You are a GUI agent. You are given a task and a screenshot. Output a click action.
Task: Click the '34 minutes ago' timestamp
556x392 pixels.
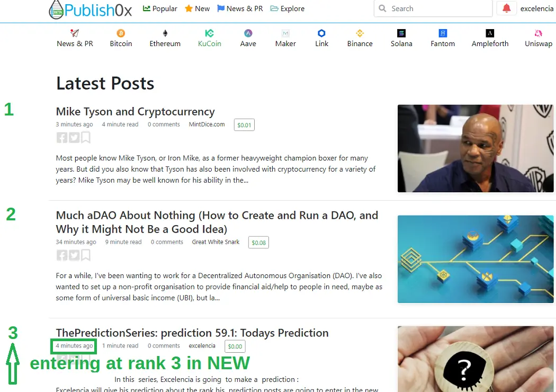pyautogui.click(x=76, y=242)
